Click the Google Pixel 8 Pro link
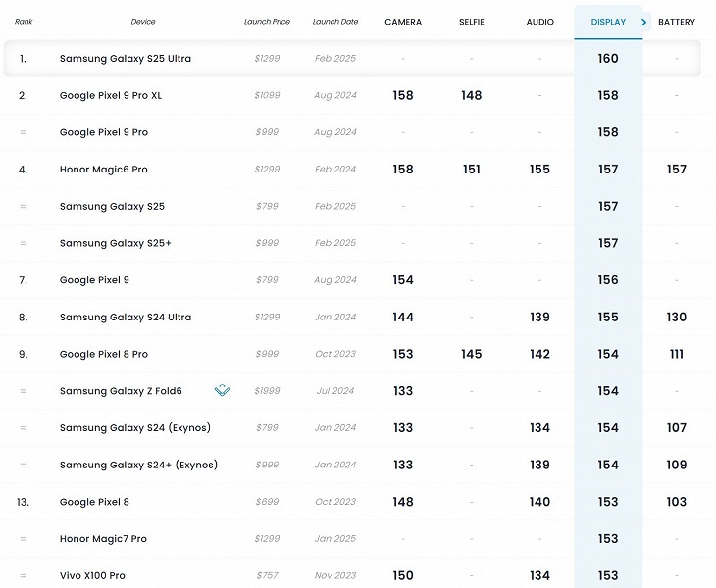716x588 pixels. [x=104, y=354]
